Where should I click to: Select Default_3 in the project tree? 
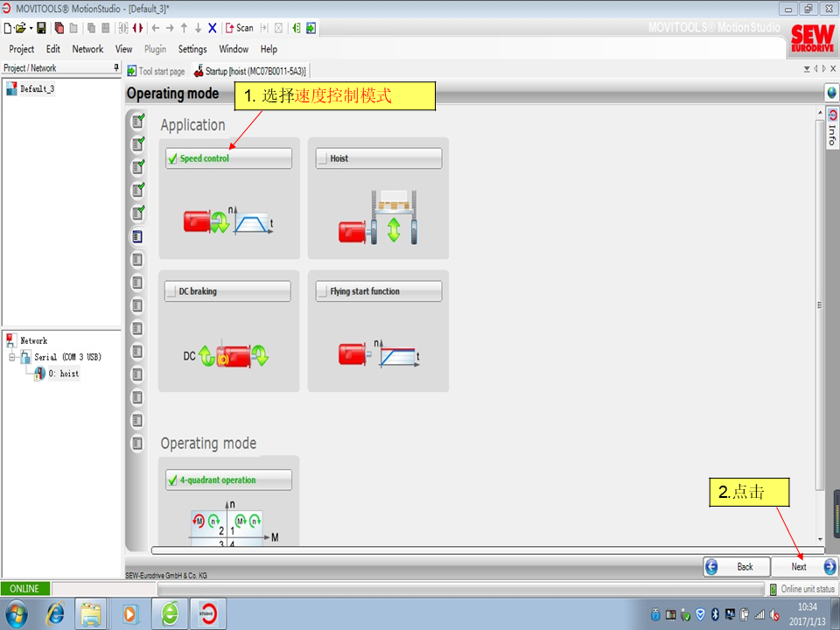pyautogui.click(x=37, y=88)
